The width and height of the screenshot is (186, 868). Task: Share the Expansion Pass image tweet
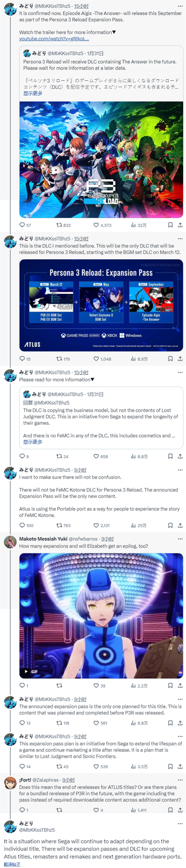coord(180,359)
